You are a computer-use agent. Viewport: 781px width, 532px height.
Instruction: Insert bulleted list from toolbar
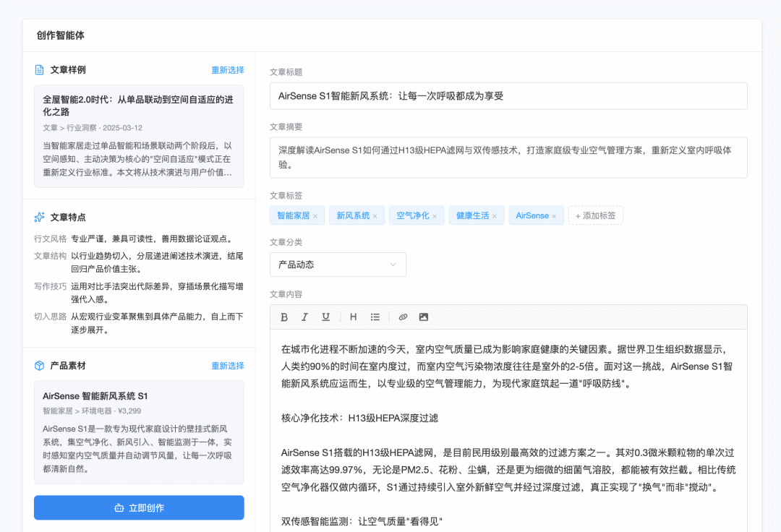click(375, 317)
